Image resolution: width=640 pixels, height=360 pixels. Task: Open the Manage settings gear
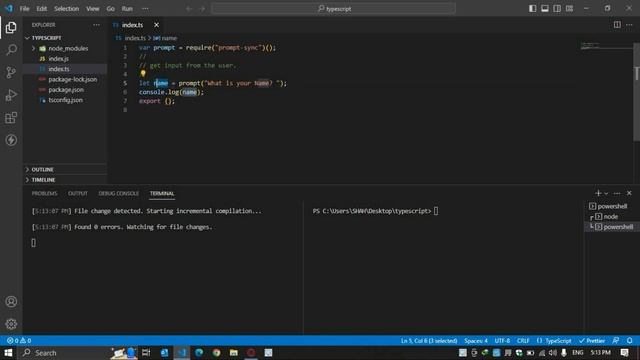pos(11,324)
